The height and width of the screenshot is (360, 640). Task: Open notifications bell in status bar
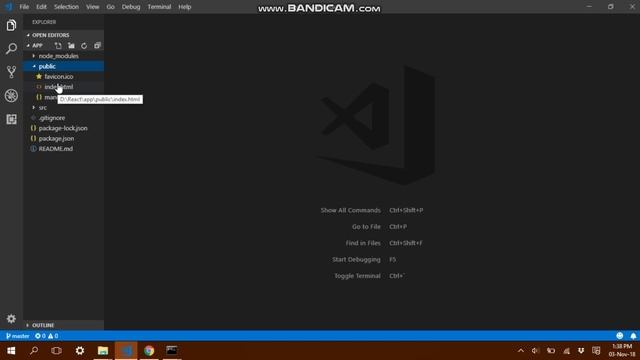(633, 336)
